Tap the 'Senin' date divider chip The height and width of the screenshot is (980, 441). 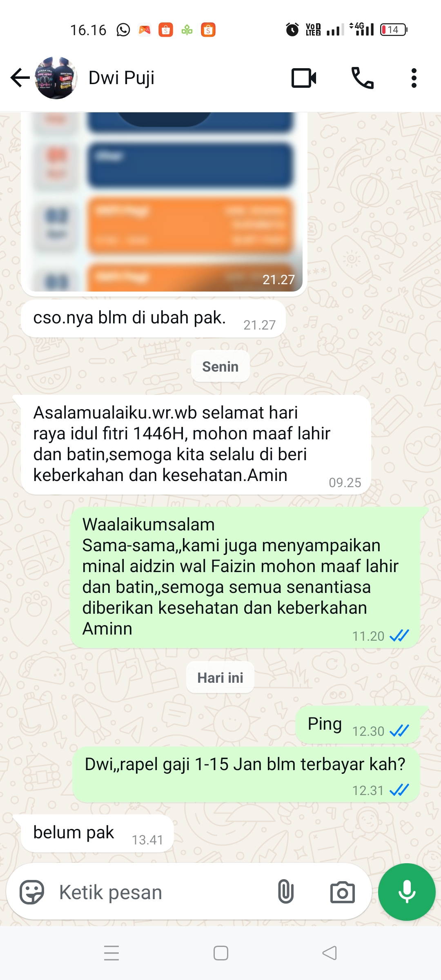(x=220, y=366)
